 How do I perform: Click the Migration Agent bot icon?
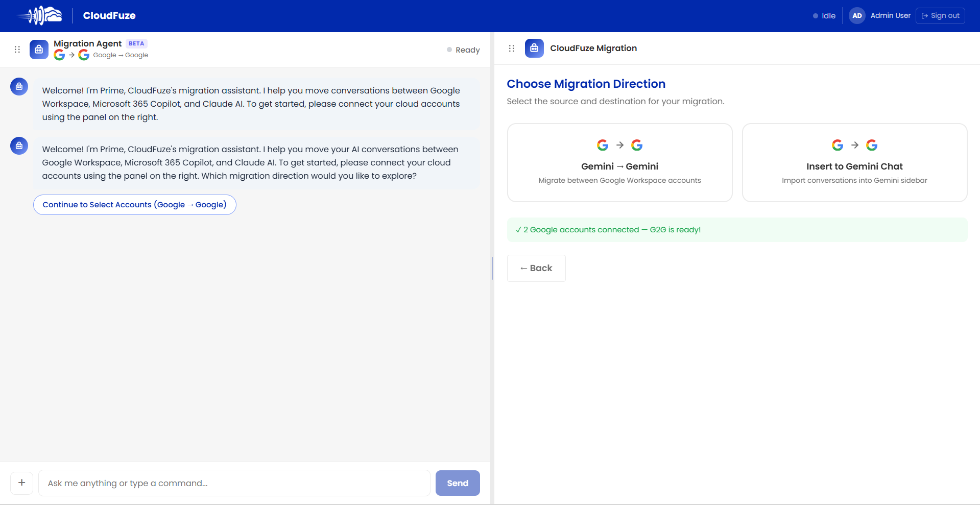pyautogui.click(x=39, y=50)
